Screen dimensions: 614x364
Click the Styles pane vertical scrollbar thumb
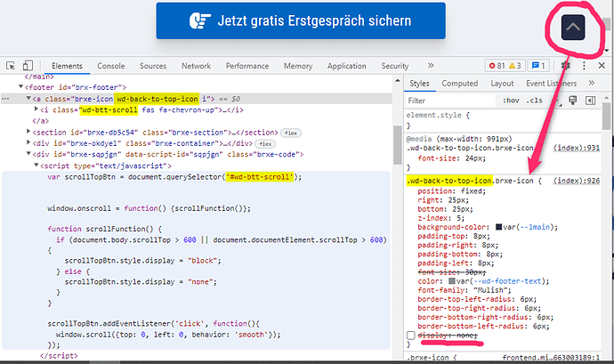(606, 116)
